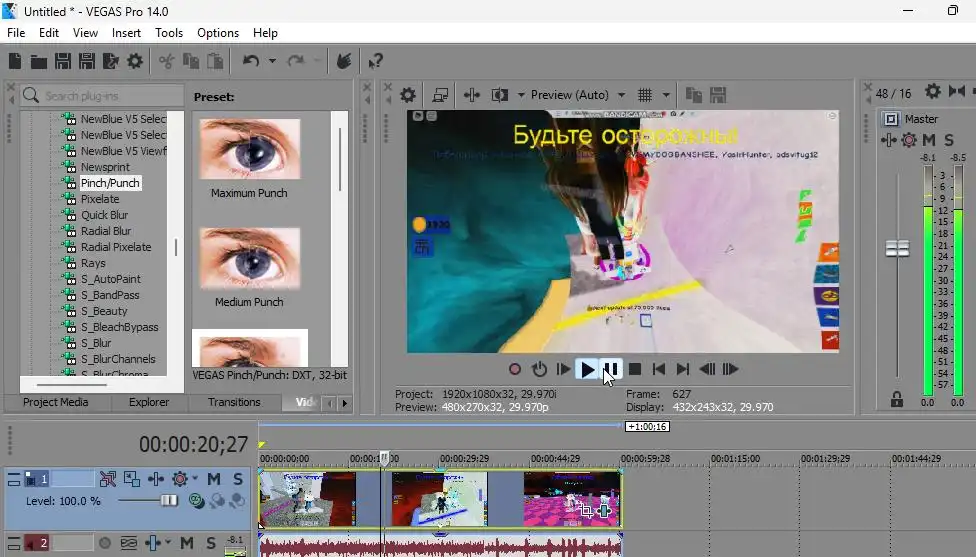The height and width of the screenshot is (557, 976).
Task: Step to next frame
Action: 731,370
